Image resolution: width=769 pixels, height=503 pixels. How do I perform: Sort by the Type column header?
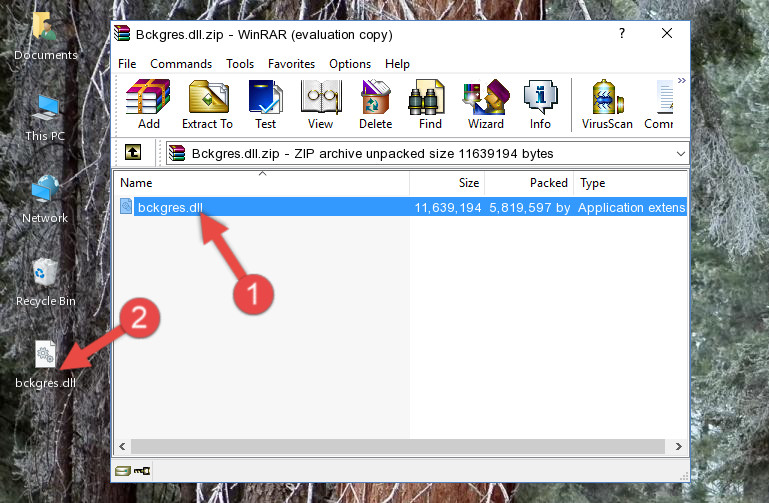(631, 183)
